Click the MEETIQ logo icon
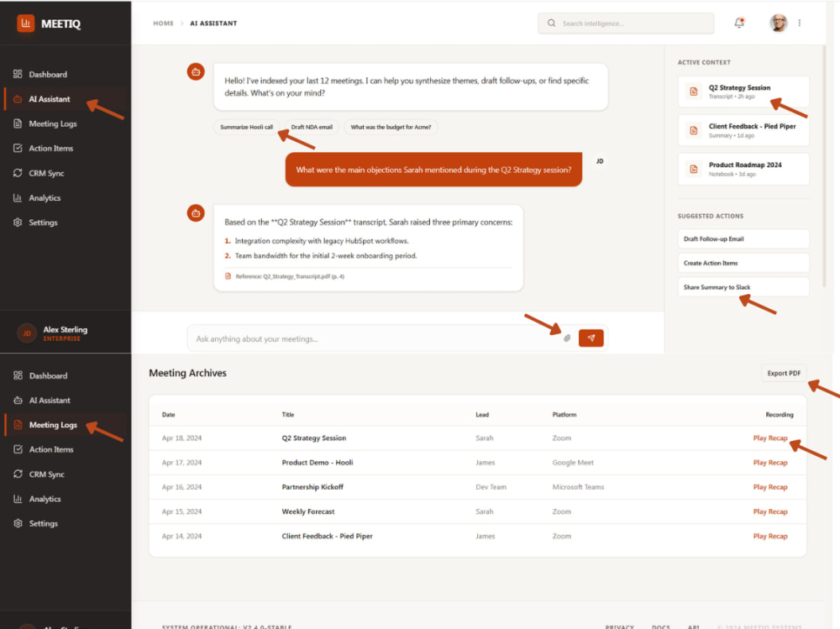Image resolution: width=840 pixels, height=629 pixels. coord(25,23)
